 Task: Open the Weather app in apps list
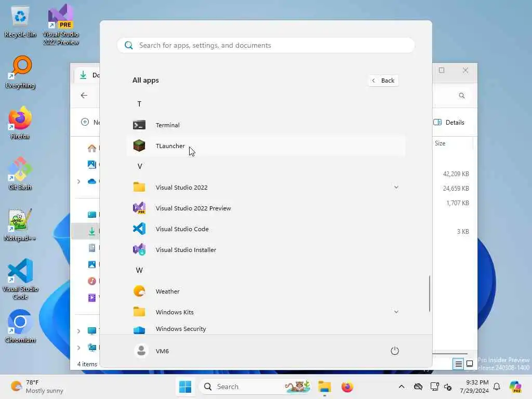pos(266,291)
